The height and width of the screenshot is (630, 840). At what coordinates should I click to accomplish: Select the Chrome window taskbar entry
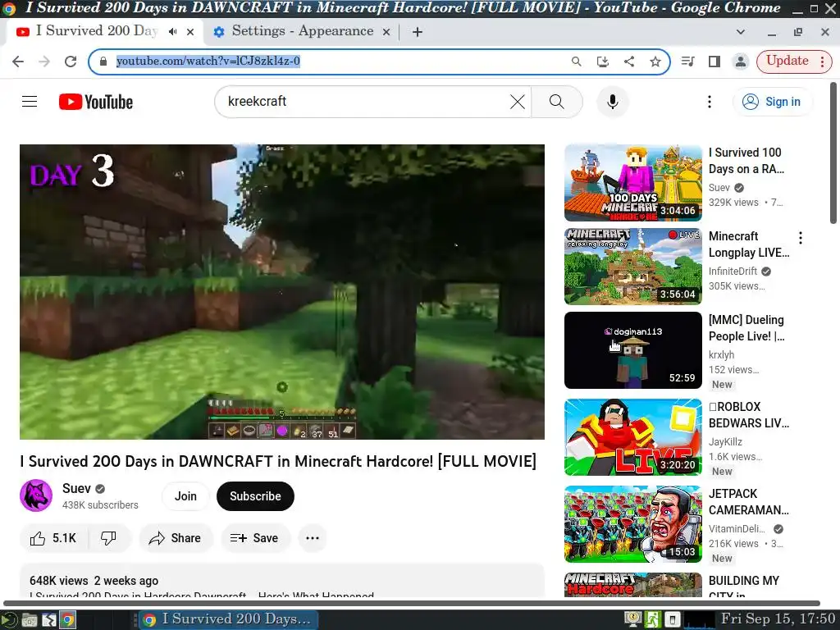coord(227,620)
